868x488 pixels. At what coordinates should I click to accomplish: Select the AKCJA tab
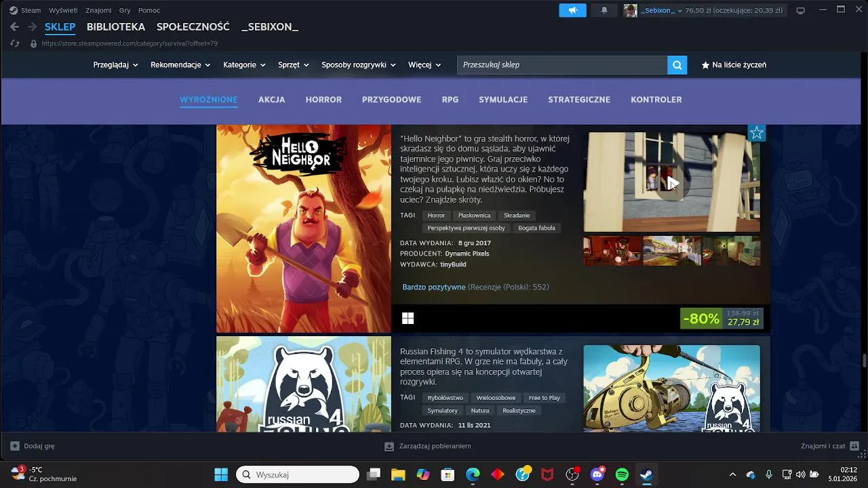click(x=271, y=100)
